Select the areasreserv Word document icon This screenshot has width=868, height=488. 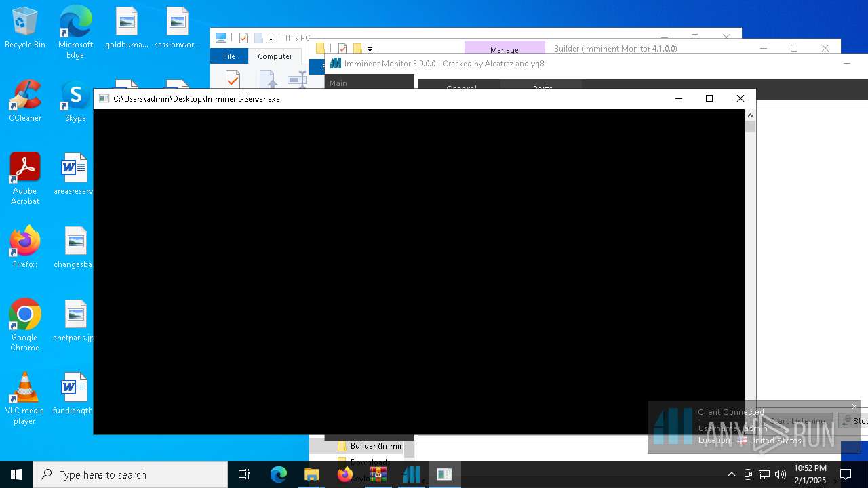coord(75,174)
